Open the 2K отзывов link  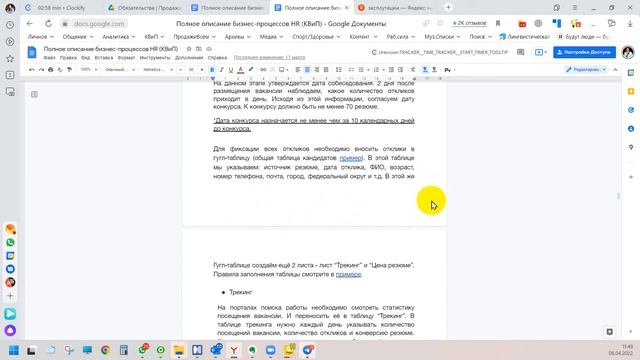[469, 23]
